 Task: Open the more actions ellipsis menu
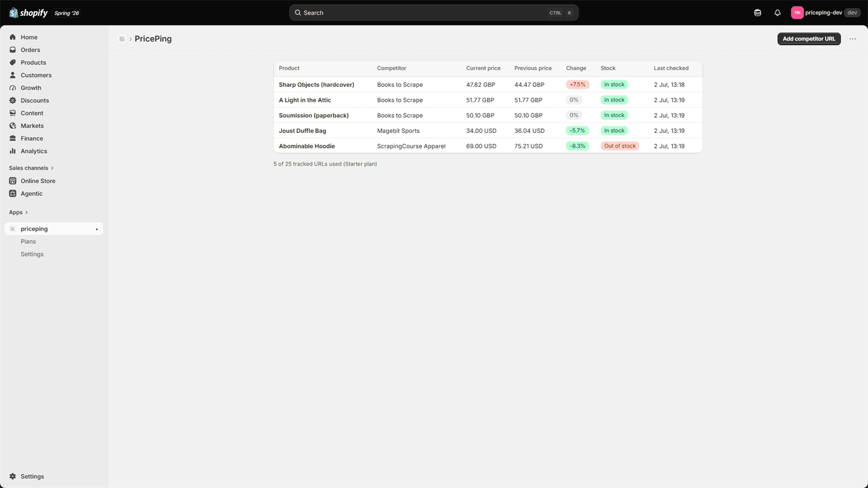click(x=853, y=39)
